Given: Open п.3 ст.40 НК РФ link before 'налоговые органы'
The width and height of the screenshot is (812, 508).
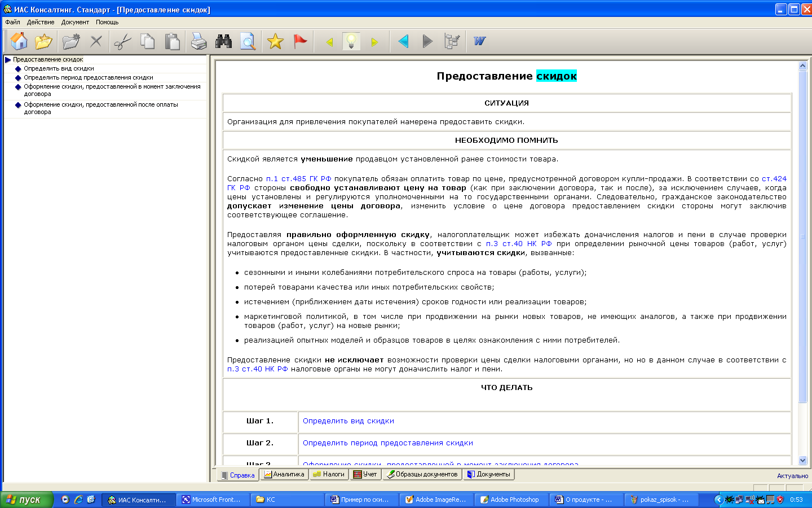Looking at the screenshot, I should point(258,369).
